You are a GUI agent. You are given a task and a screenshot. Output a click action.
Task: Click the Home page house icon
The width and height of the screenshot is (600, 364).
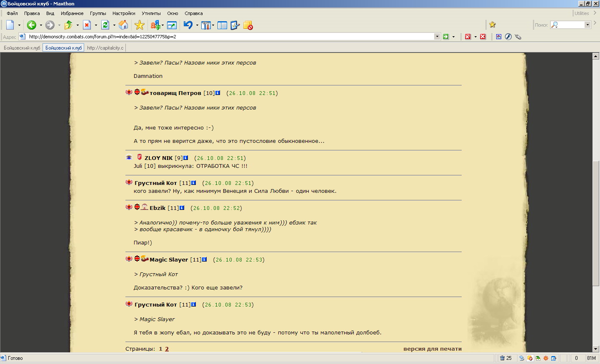[123, 25]
